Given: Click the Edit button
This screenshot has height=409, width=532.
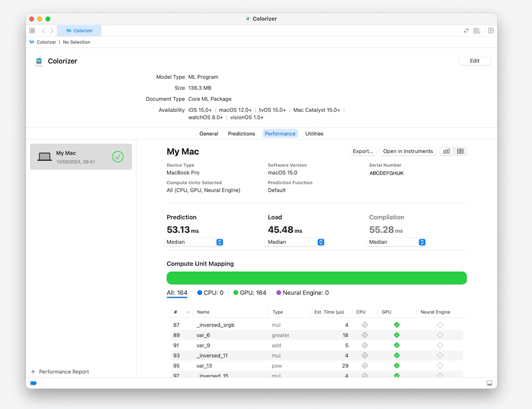Looking at the screenshot, I should [475, 61].
